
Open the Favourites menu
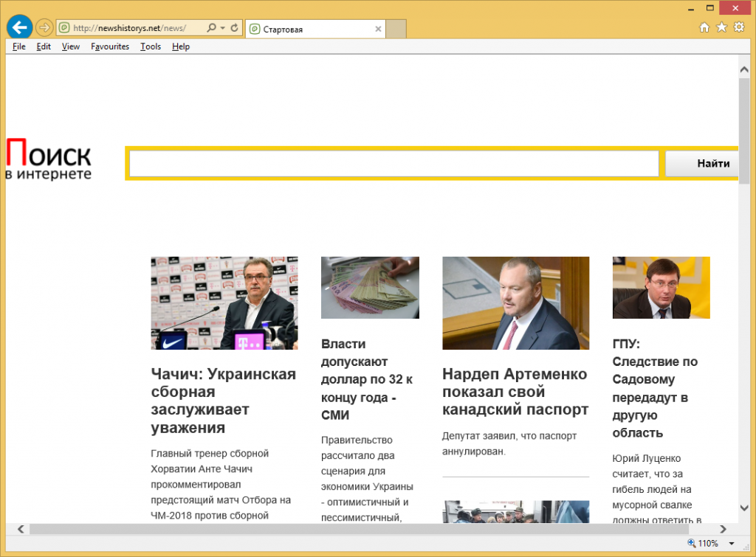(110, 46)
